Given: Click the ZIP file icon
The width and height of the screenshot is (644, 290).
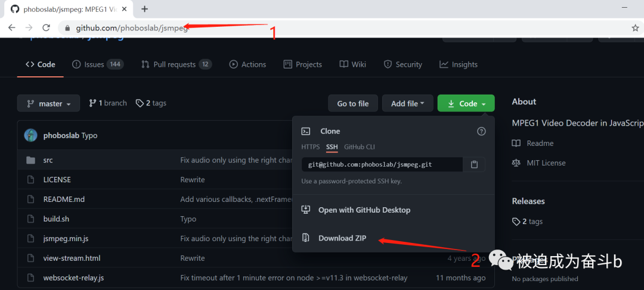Looking at the screenshot, I should pos(305,238).
